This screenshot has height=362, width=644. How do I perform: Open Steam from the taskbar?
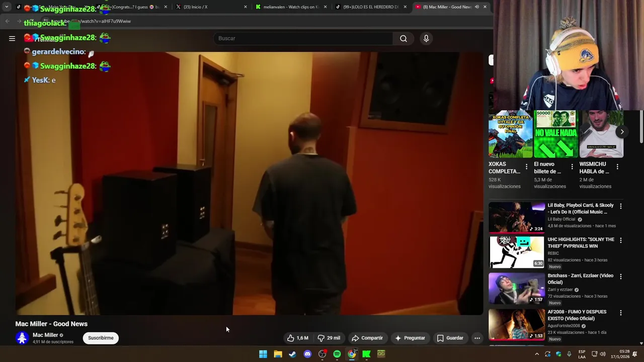point(292,354)
